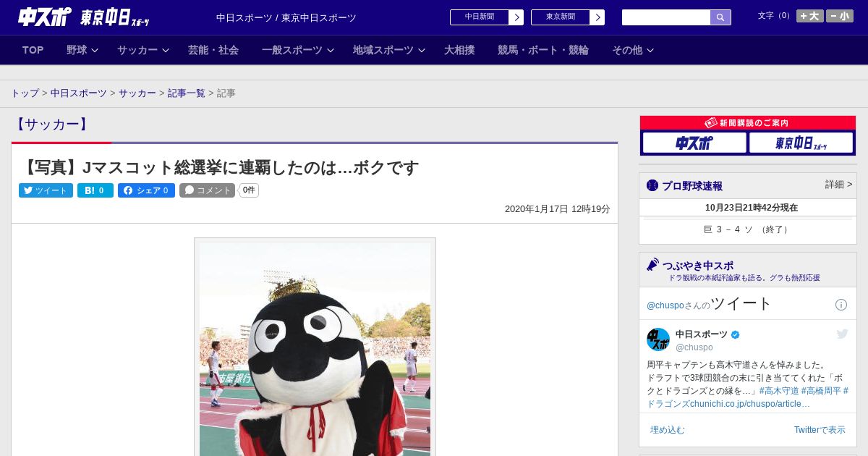This screenshot has height=456, width=868.
Task: Click the 東京中日スポーツ subscription banner button
Action: (801, 143)
